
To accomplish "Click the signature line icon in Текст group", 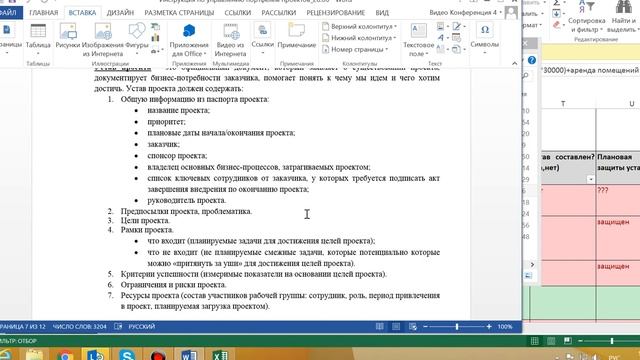I will coord(456,27).
